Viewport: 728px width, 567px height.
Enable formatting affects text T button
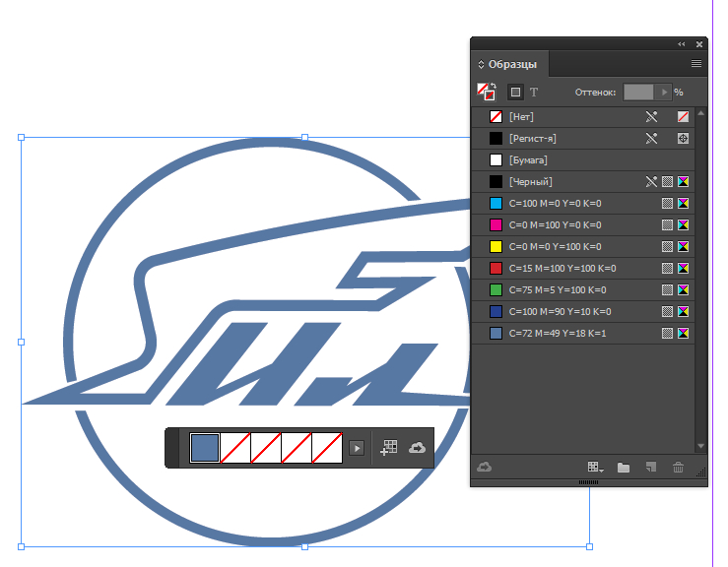[x=534, y=93]
